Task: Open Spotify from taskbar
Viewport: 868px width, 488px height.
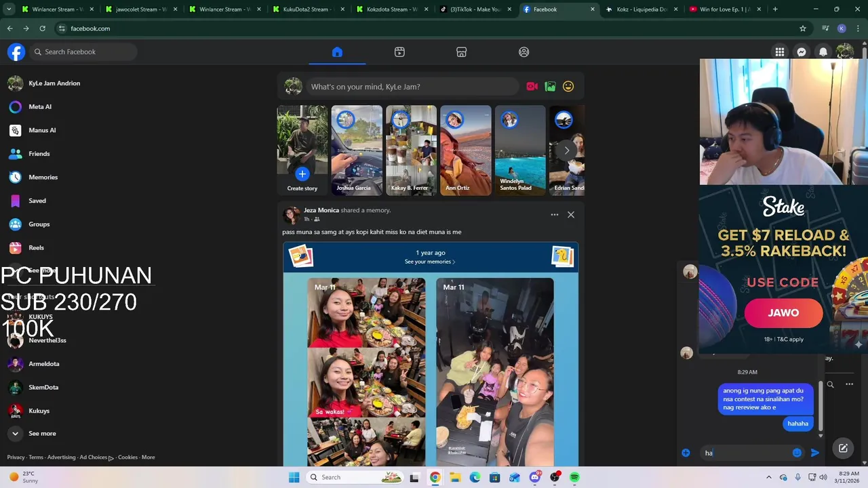Action: pos(574,477)
